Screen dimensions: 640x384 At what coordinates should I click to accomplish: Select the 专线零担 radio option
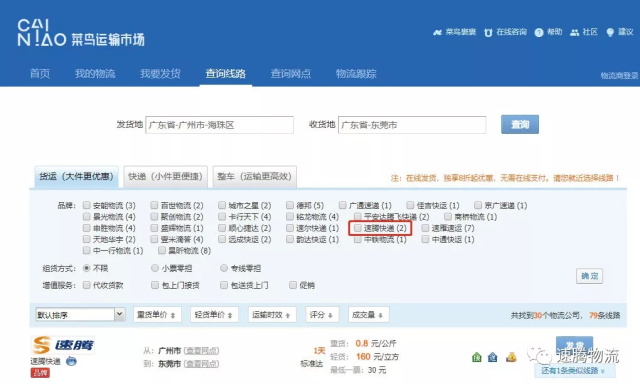tap(224, 268)
